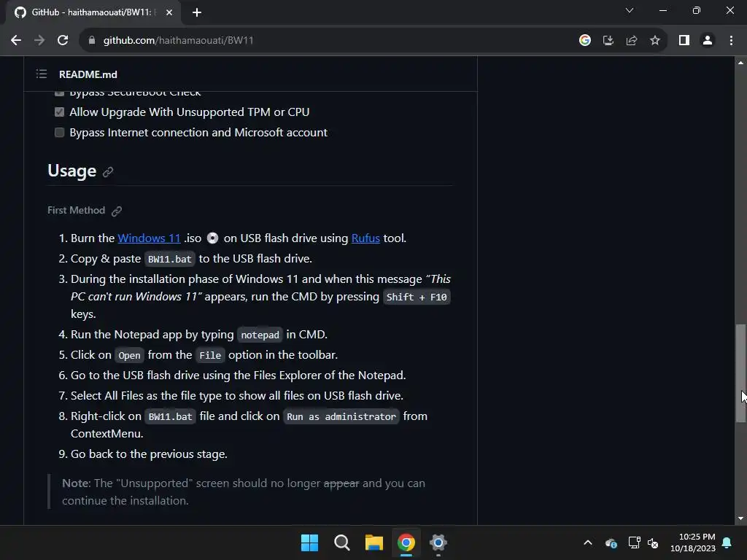Click the forward navigation arrow
747x560 pixels.
pos(39,41)
